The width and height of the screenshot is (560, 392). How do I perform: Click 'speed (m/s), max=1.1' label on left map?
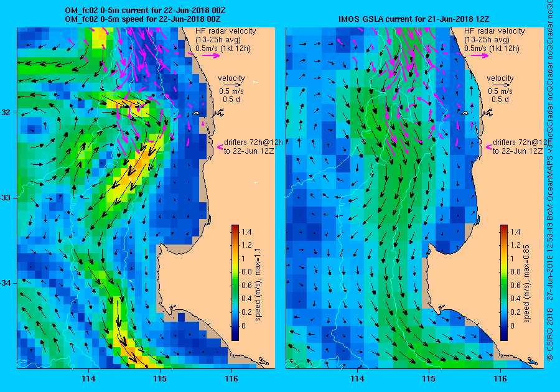pos(258,284)
